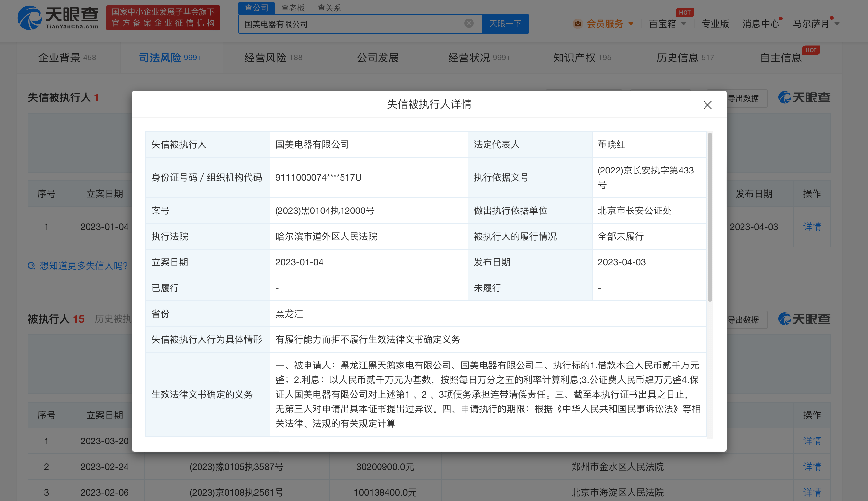Screen dimensions: 868x501
Task: Click the 天眼查 watermark logo beside 失信被执行人 export
Action: tap(804, 98)
